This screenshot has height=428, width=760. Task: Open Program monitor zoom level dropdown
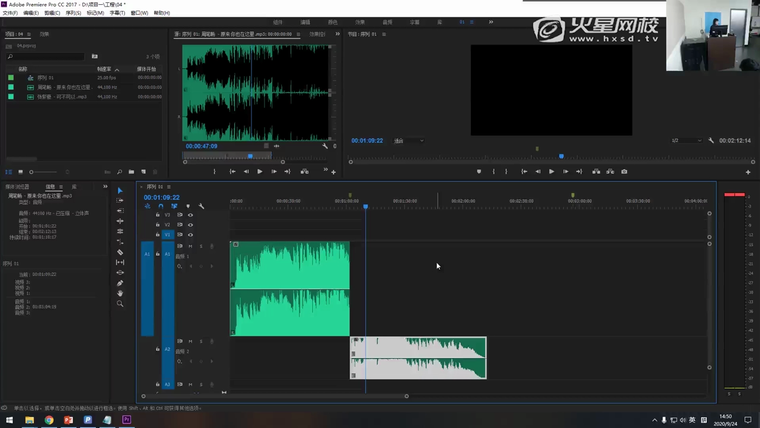click(408, 140)
